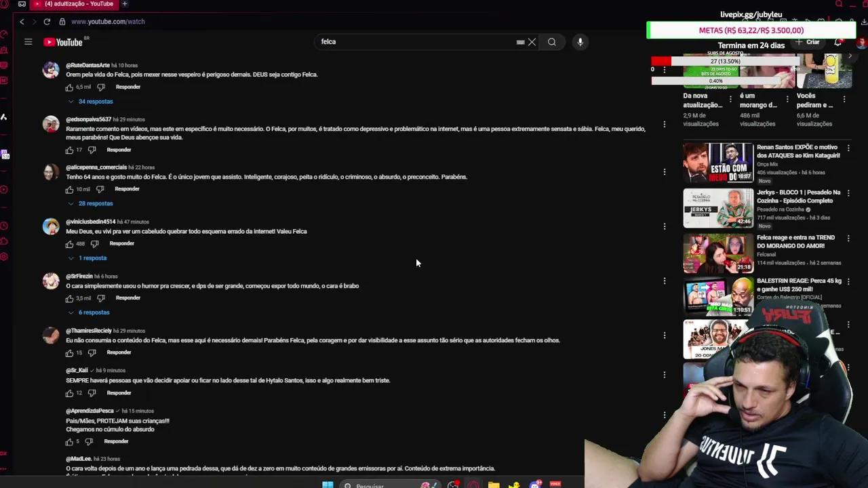This screenshot has height=488, width=868.
Task: Click the search magnifier button
Action: point(552,42)
